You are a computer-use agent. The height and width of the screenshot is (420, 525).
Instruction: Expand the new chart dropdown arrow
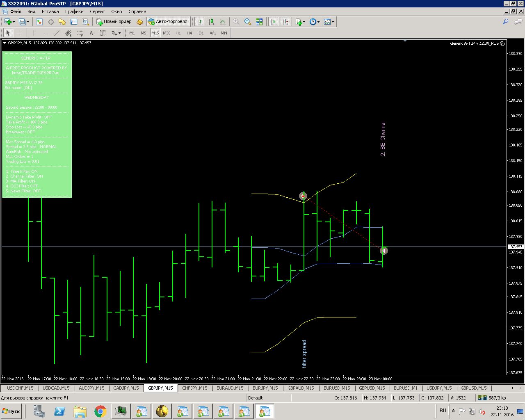[x=14, y=22]
